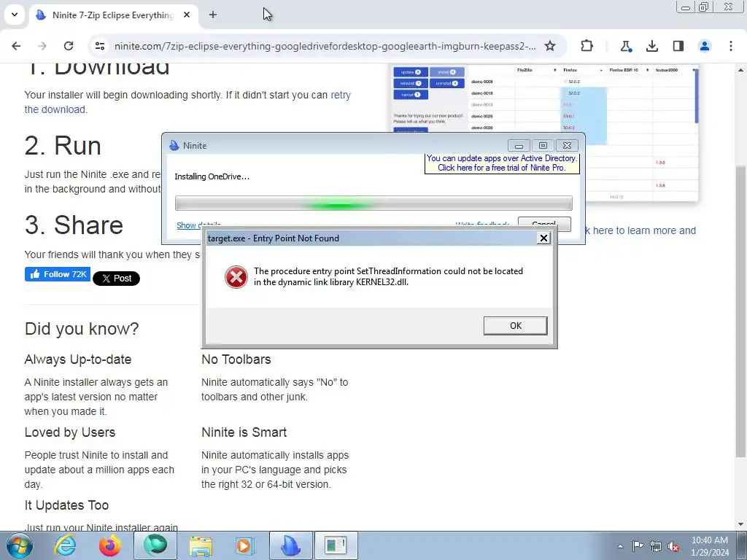
Task: Close the Ninite installer window
Action: pyautogui.click(x=567, y=145)
